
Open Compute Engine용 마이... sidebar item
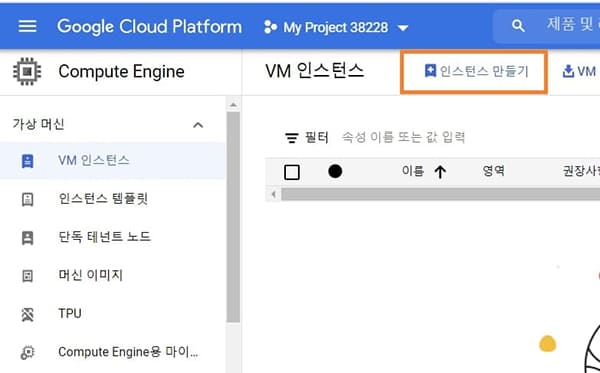(128, 352)
